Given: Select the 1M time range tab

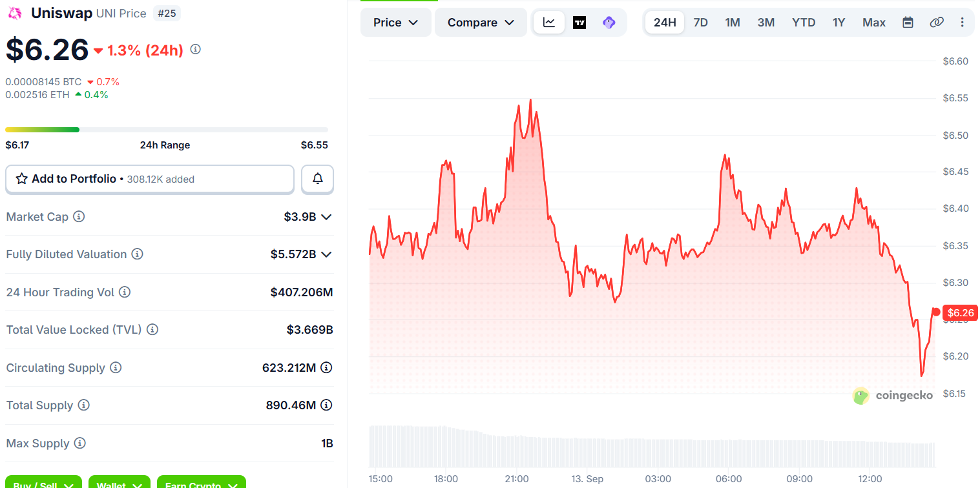Looking at the screenshot, I should [x=733, y=23].
